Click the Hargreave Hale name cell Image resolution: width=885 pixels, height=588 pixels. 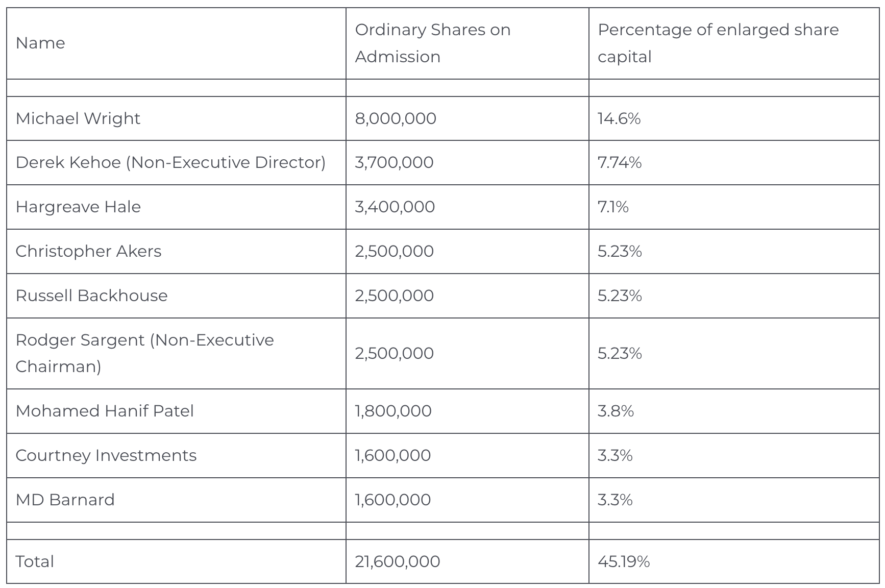78,207
